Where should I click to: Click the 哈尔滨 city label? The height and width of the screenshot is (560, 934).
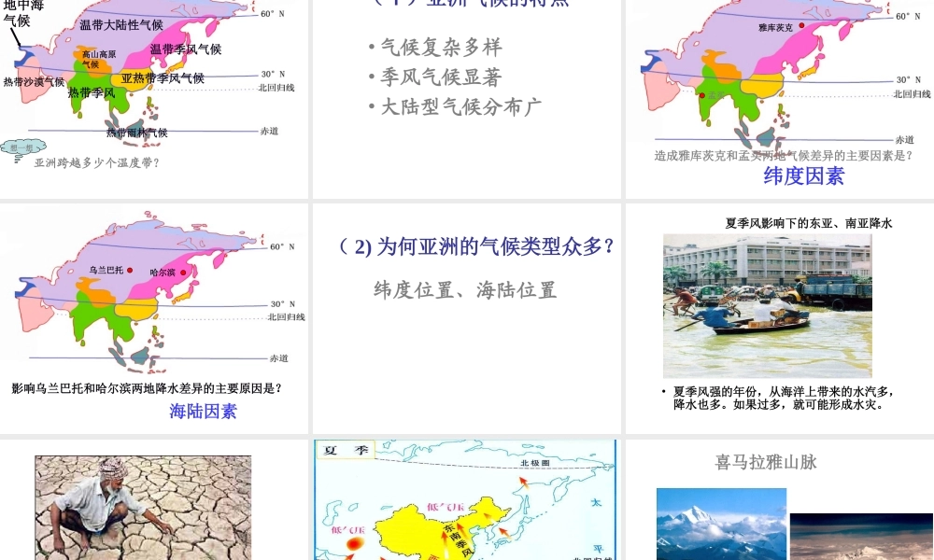163,273
